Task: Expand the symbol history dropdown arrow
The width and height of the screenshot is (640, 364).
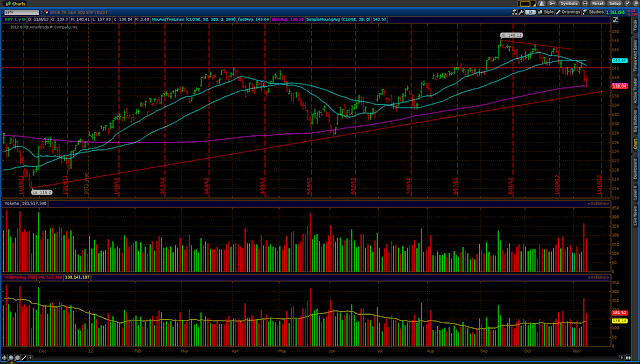Action: click(x=41, y=12)
